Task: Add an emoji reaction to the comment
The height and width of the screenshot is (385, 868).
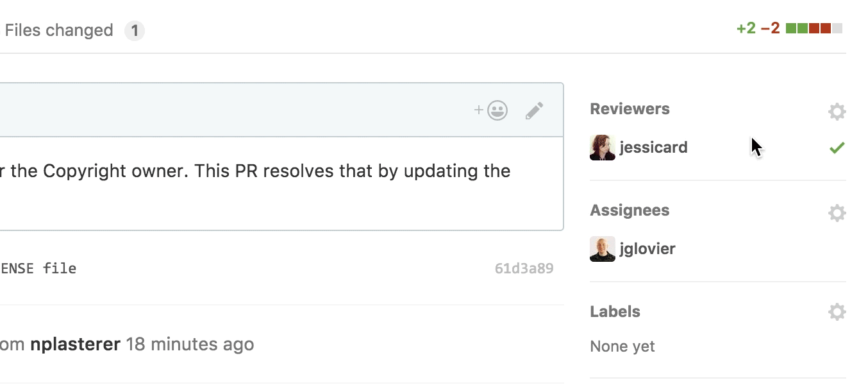Action: (x=490, y=110)
